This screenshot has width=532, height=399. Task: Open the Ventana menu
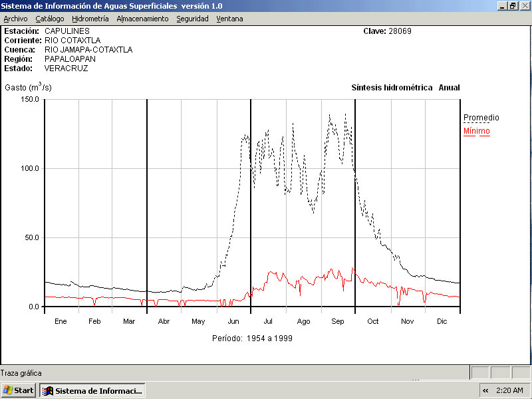pyautogui.click(x=229, y=19)
